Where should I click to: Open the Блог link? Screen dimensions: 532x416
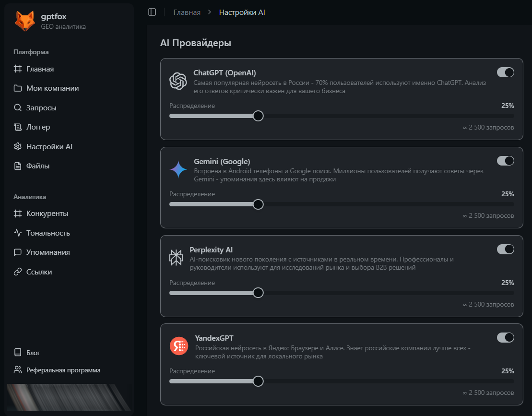click(x=33, y=353)
